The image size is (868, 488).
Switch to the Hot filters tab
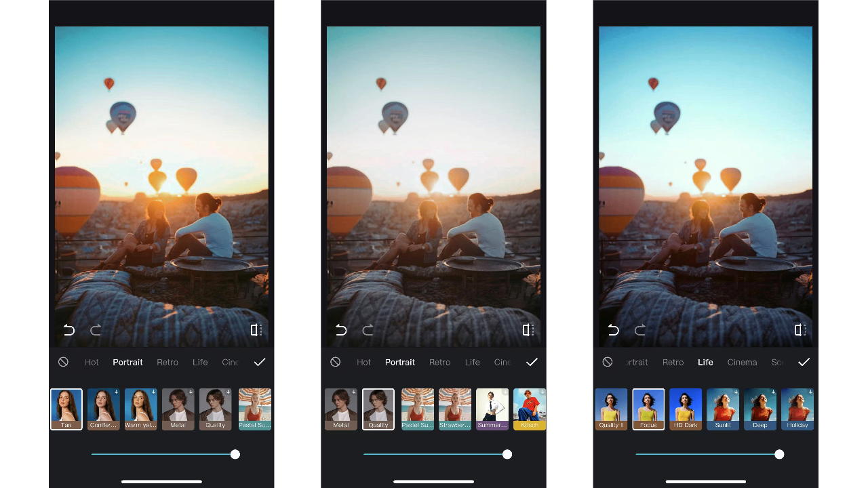coord(92,362)
